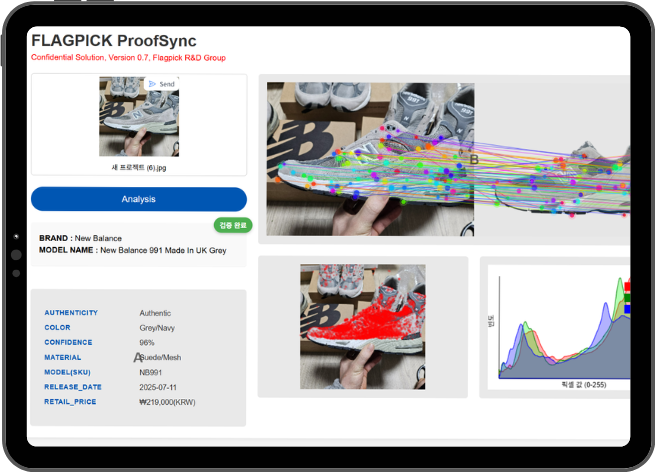Click the file name 새 프로젝트 (6).jpg
This screenshot has height=472, width=655.
tap(139, 167)
